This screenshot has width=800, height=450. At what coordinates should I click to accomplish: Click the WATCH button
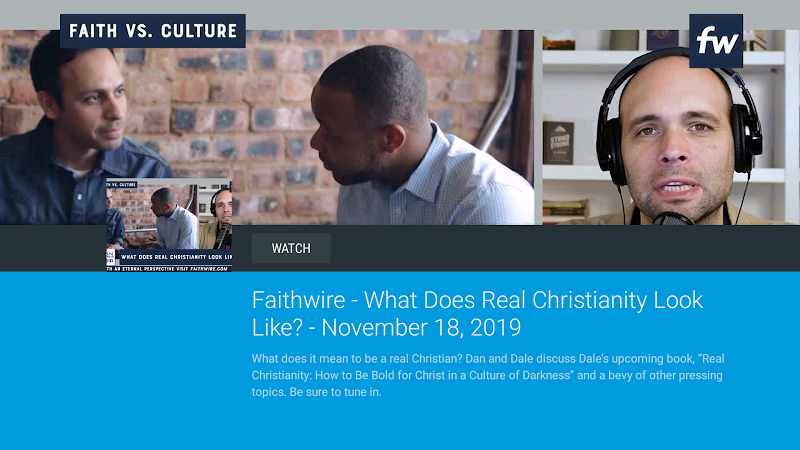[x=291, y=248]
